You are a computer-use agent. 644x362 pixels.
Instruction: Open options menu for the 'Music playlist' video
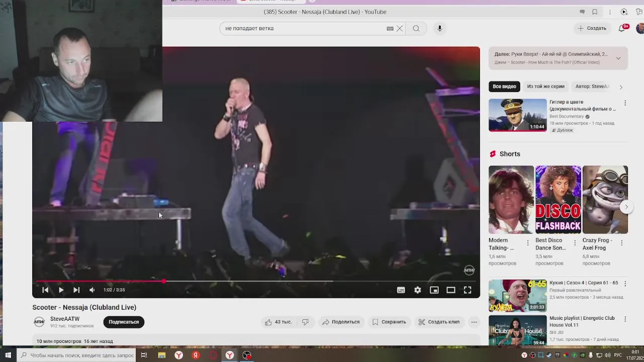[x=625, y=319]
